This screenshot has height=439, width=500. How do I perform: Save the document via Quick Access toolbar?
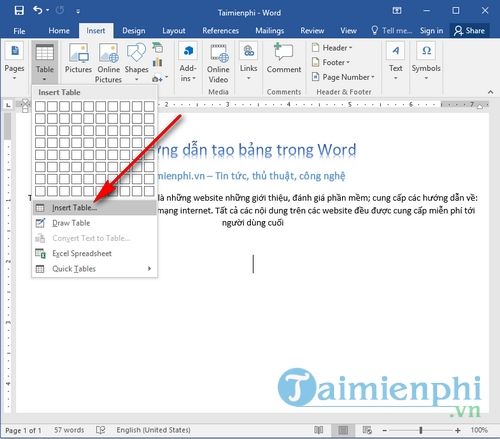(x=19, y=11)
